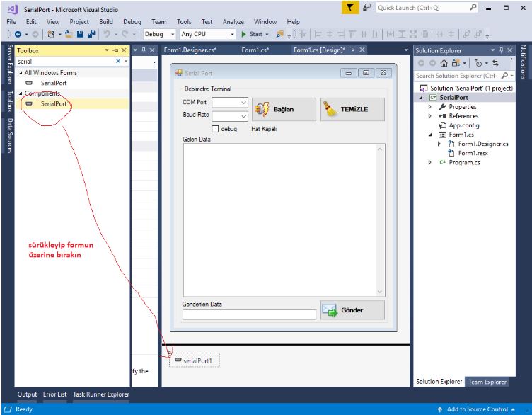
Task: Click the New Project toolbar icon
Action: point(51,34)
